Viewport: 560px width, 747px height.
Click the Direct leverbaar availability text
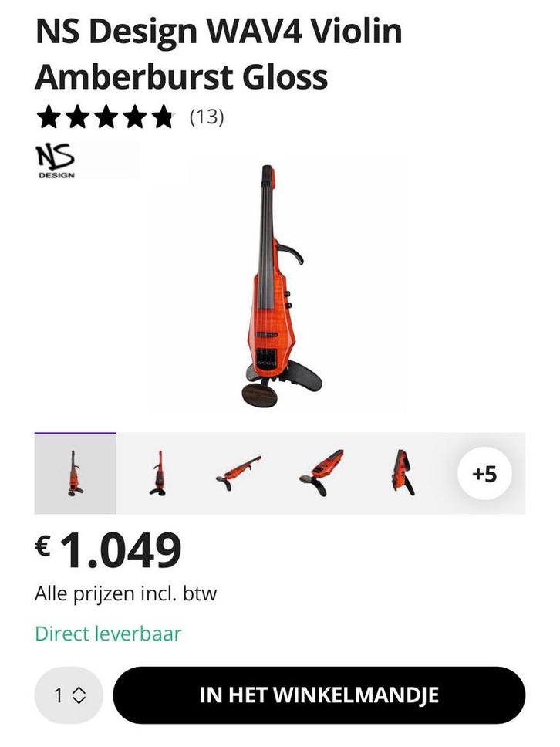click(108, 634)
